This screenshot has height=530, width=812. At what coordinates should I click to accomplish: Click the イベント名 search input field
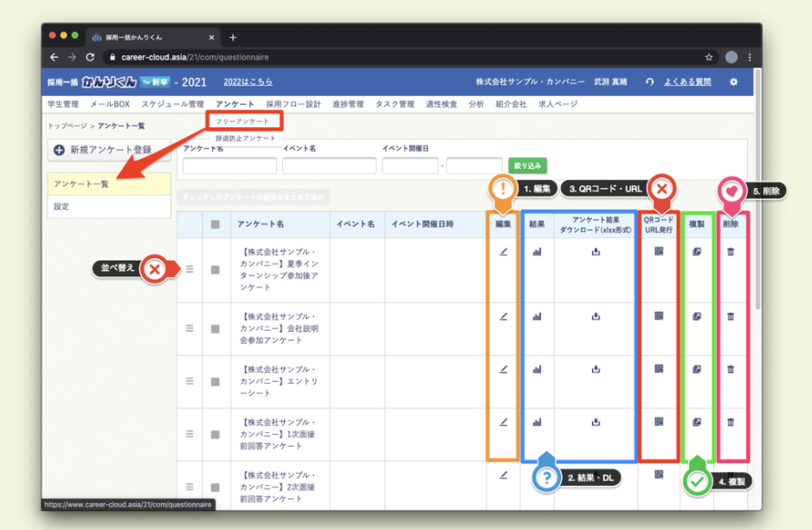[x=329, y=165]
